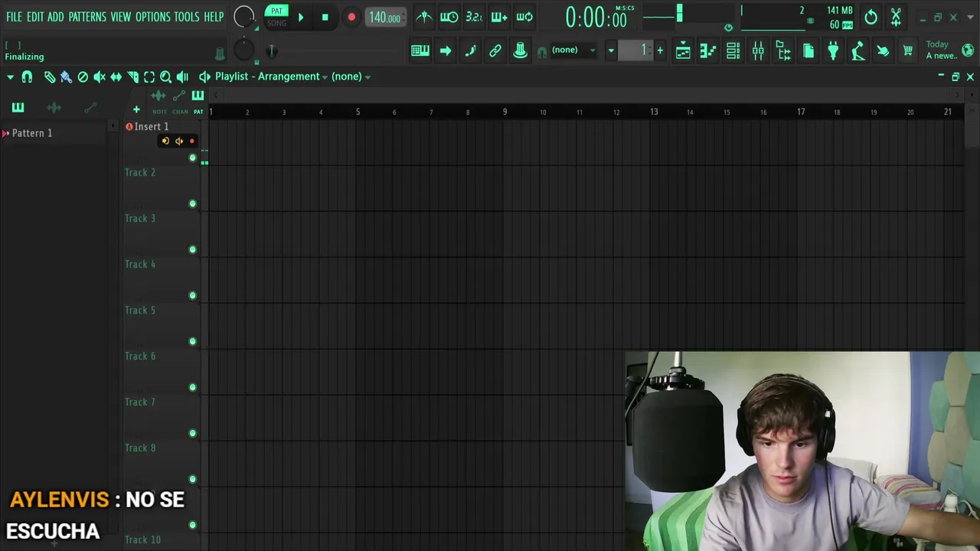Image resolution: width=980 pixels, height=551 pixels.
Task: Mute Track 2 with green dot
Action: pyautogui.click(x=192, y=204)
